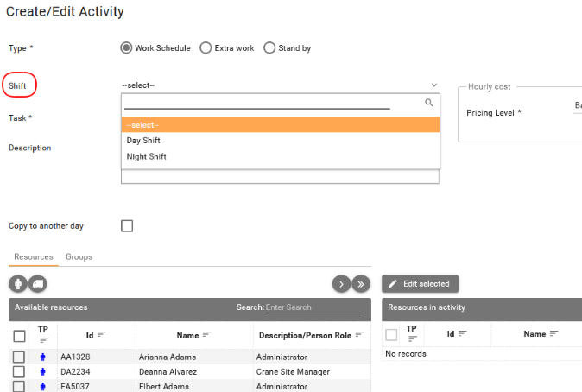This screenshot has width=582, height=392.
Task: Sort Available resources by Name column
Action: coord(206,334)
